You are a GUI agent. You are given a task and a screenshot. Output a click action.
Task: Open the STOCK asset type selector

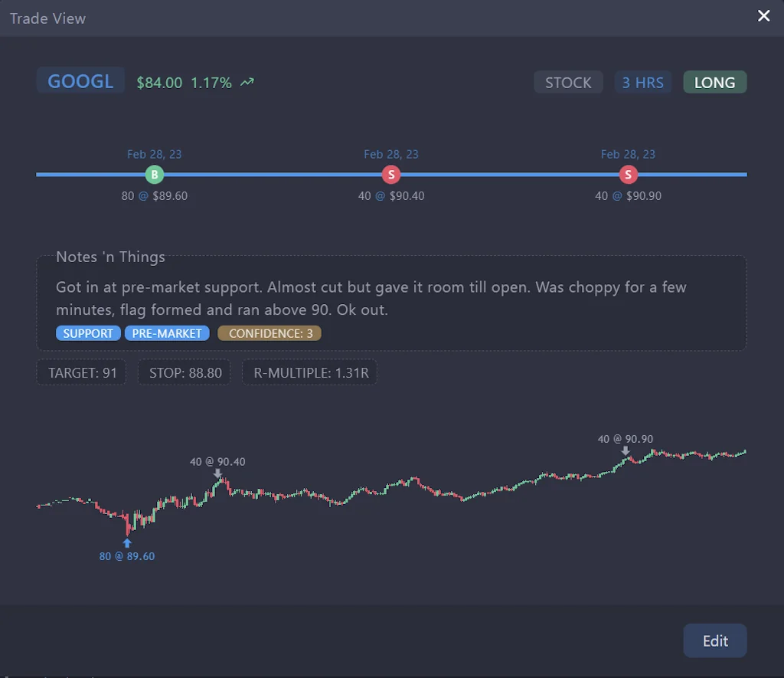tap(568, 82)
